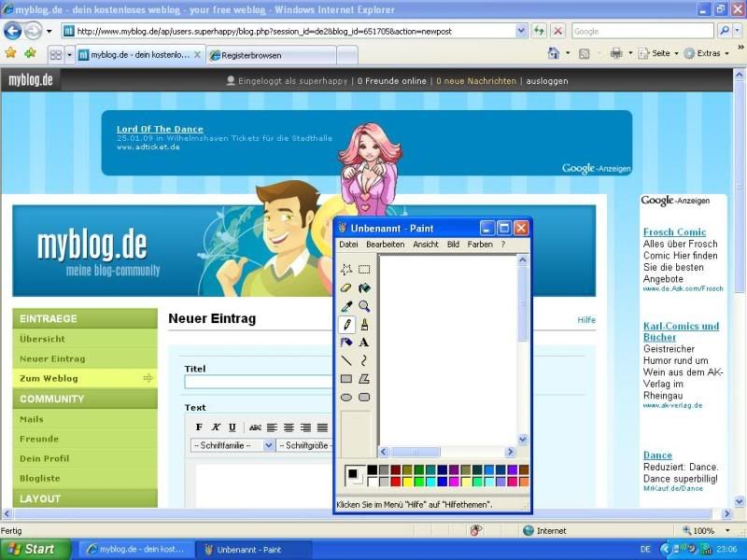Viewport: 747px width, 560px height.
Task: Choose the Rounded rectangle tool in Paint
Action: 364,398
